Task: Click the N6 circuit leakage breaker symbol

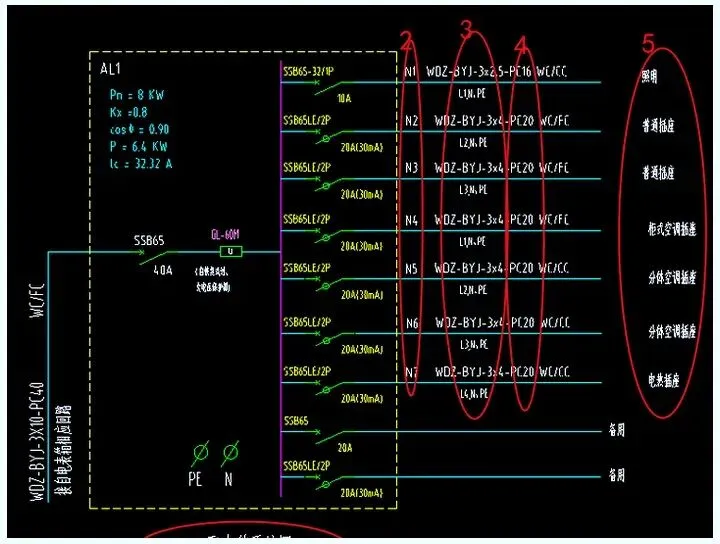Action: 329,339
